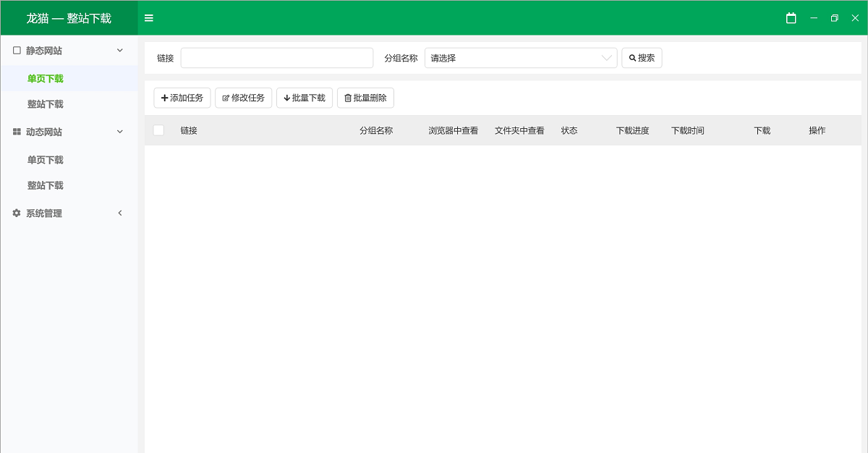Click the hamburger menu icon in header
The width and height of the screenshot is (868, 453).
pos(149,18)
